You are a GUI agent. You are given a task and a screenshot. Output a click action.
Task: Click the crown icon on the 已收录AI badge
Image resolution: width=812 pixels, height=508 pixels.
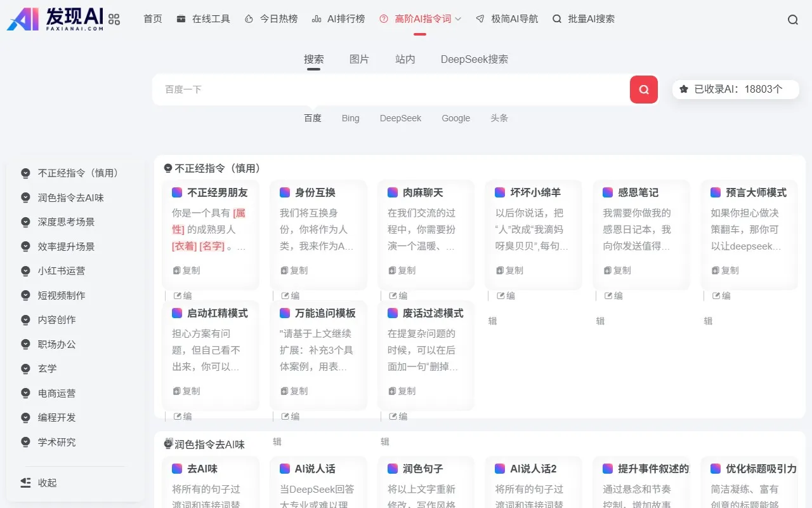(686, 89)
